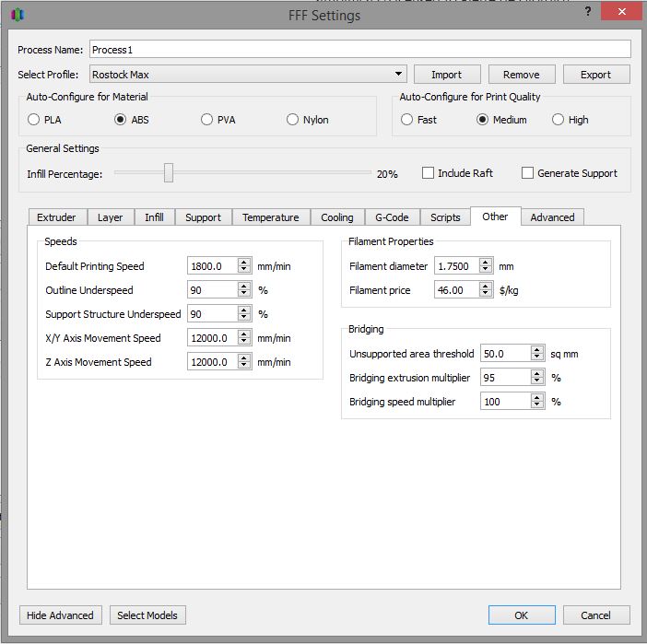Image resolution: width=647 pixels, height=644 pixels.
Task: Click the Infill Percentage slider handle
Action: click(169, 172)
